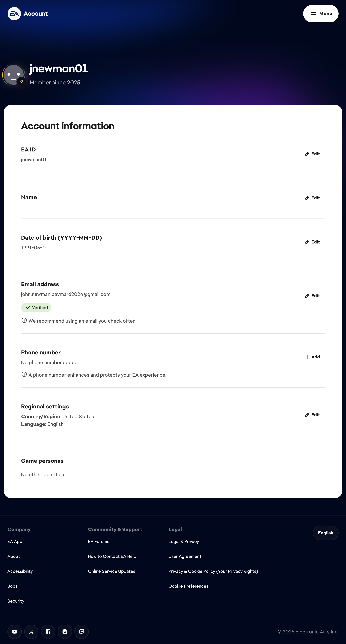Edit the date of birth
The width and height of the screenshot is (346, 644).
(x=312, y=242)
